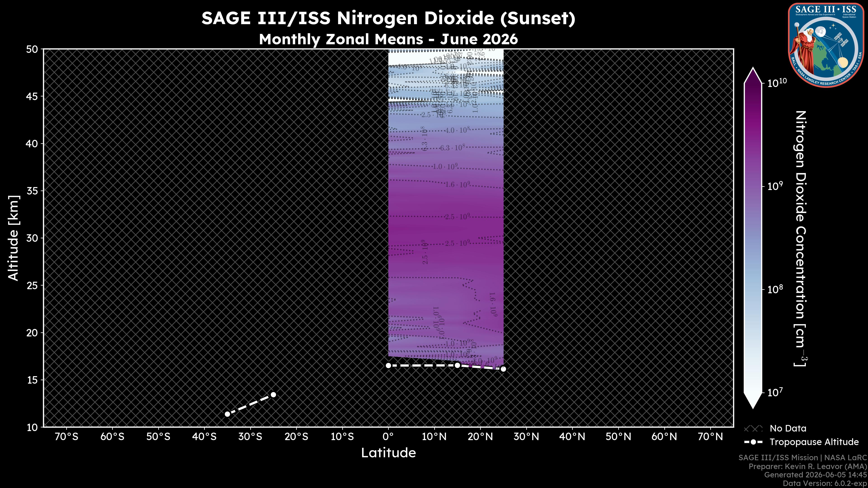Click the '40°S' latitude tick label

point(204,437)
